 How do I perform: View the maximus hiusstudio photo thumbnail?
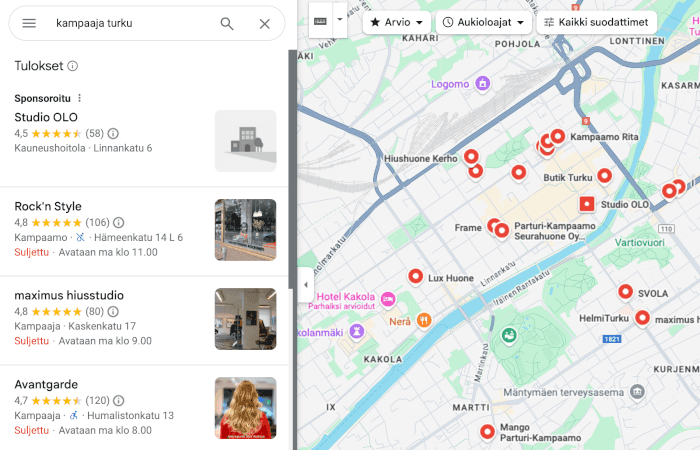coord(246,319)
